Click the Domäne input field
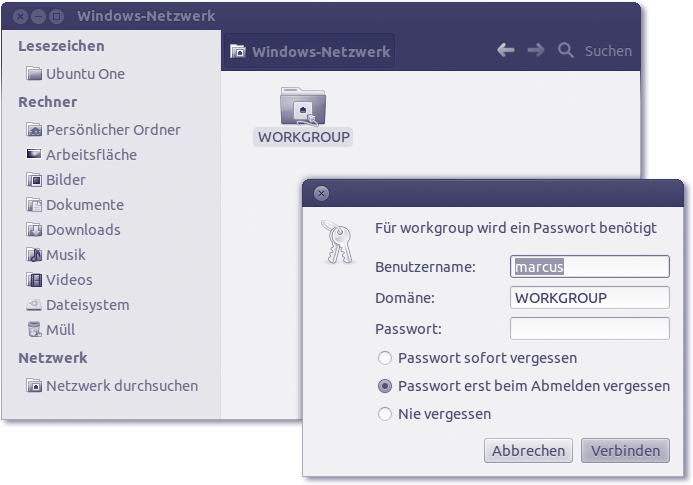Viewport: 693px width, 485px height. [589, 298]
